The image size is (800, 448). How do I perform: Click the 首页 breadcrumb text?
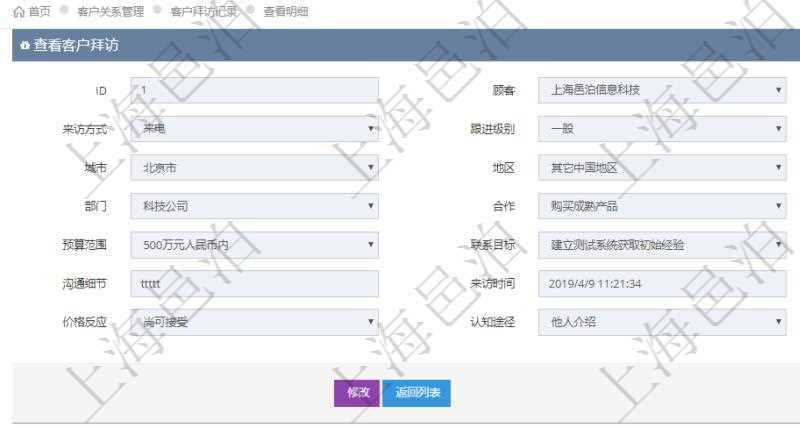tap(39, 12)
